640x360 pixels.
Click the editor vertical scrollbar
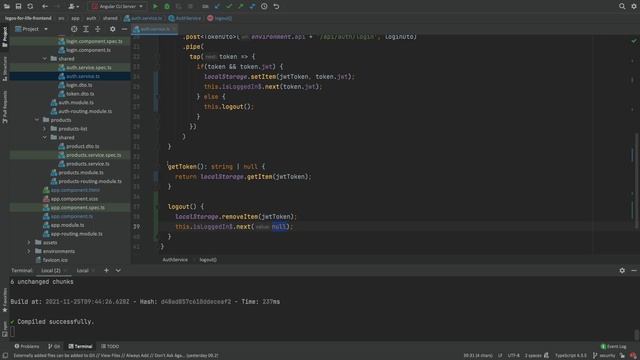coord(636,181)
